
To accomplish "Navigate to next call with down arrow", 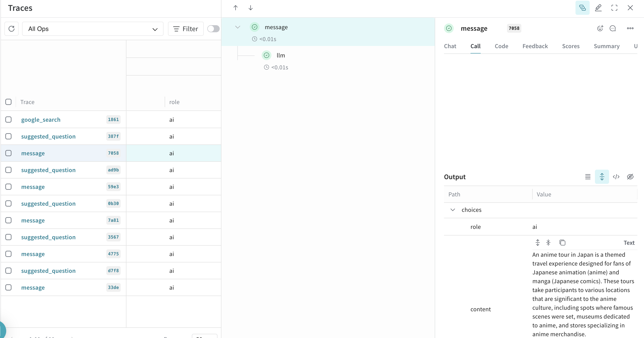I will click(250, 8).
